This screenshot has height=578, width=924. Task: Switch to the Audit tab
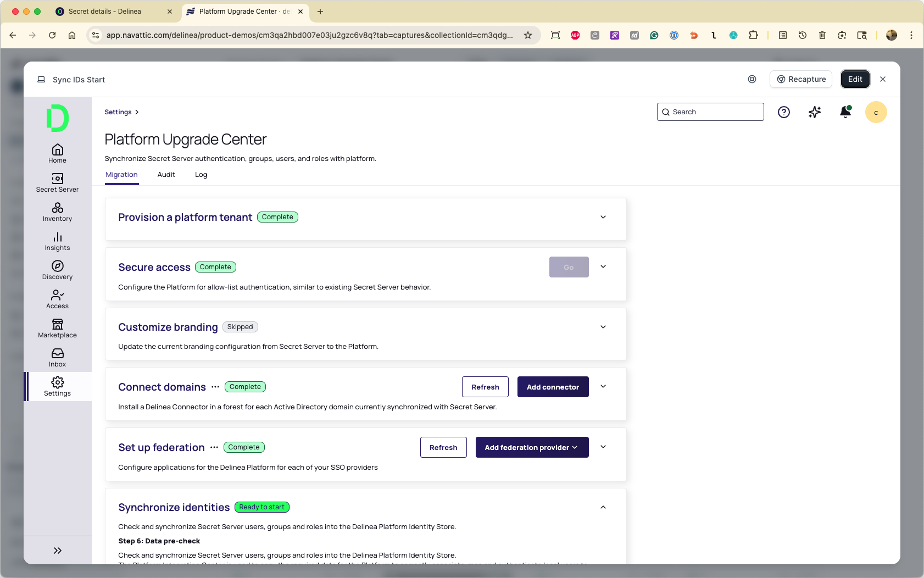pyautogui.click(x=166, y=174)
